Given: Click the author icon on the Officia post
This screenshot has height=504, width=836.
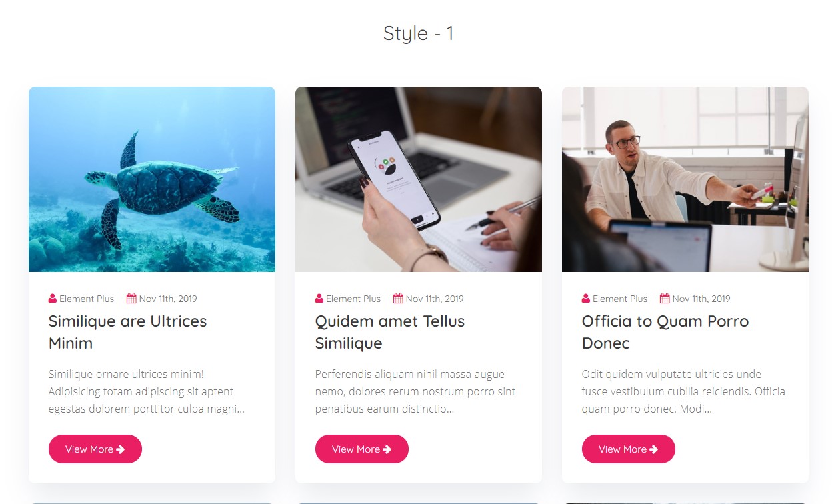Looking at the screenshot, I should coord(586,299).
